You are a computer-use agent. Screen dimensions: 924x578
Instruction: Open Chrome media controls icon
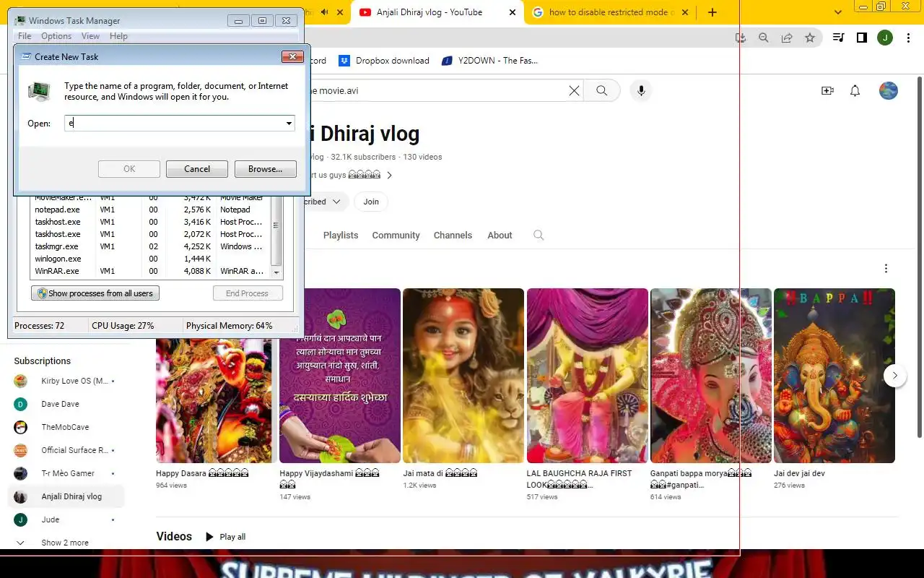[838, 38]
